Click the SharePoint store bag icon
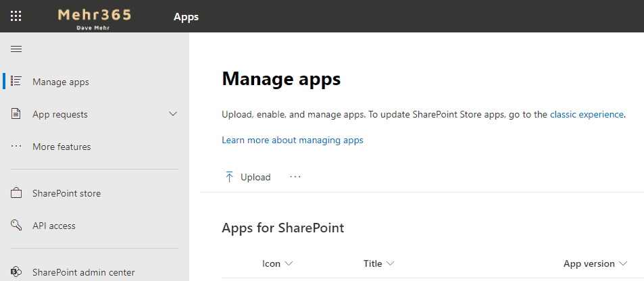This screenshot has height=281, width=644. coord(16,193)
